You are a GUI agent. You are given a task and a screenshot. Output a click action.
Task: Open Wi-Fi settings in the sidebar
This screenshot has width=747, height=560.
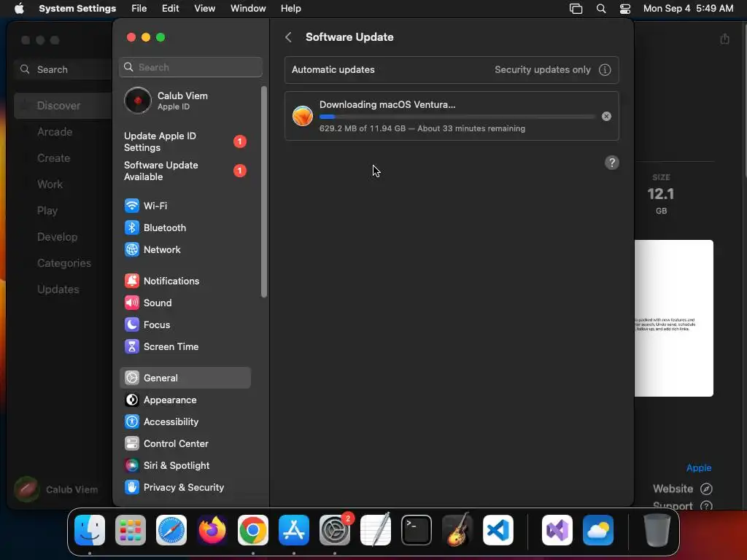coord(185,206)
